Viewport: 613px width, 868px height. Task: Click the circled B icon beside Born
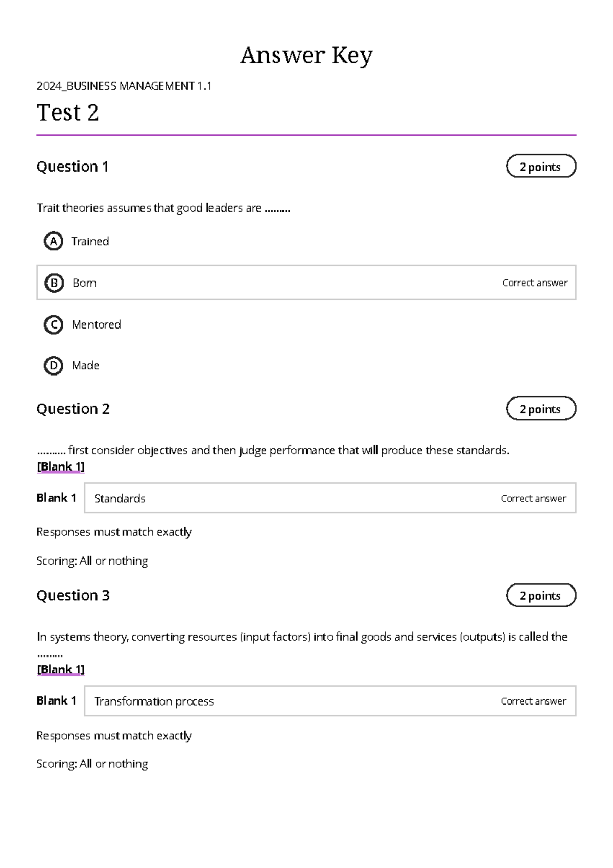54,283
